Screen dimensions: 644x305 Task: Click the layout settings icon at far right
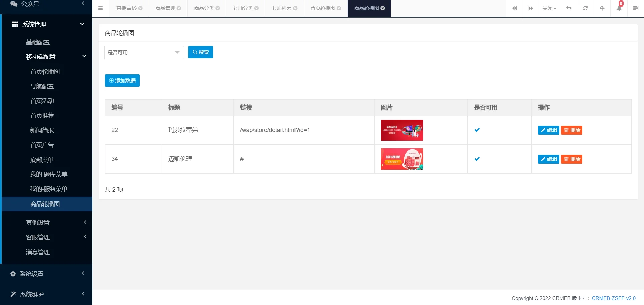click(636, 8)
